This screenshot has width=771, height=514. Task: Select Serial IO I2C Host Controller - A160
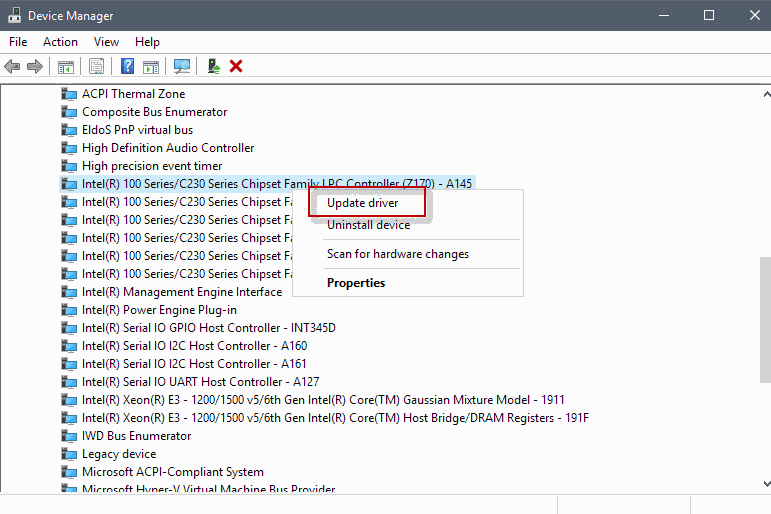point(194,346)
